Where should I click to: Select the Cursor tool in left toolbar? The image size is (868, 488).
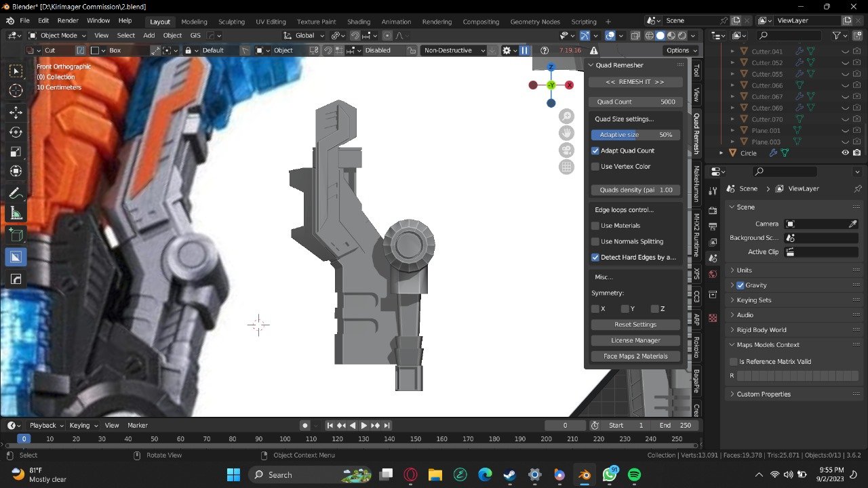(16, 91)
